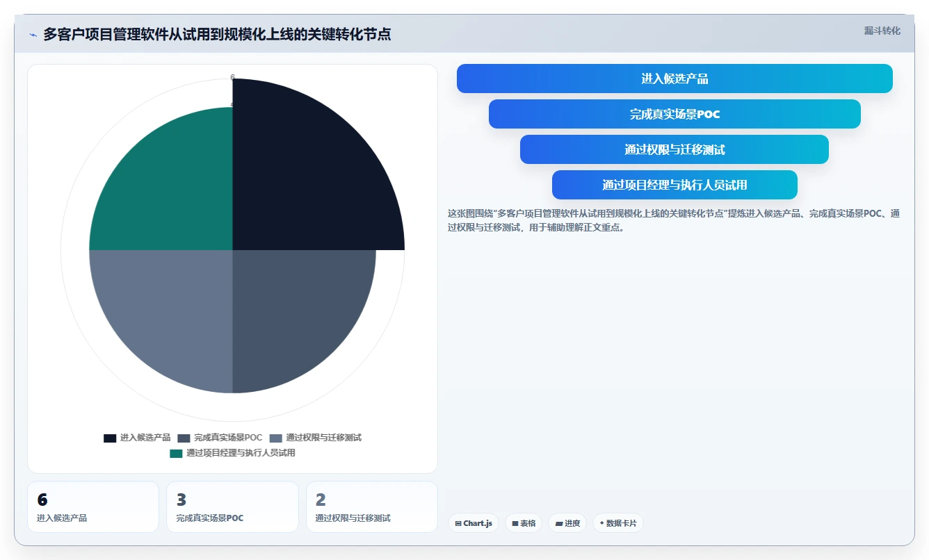The height and width of the screenshot is (560, 929).
Task: Click the 进入候选产品 funnel bar
Action: tap(674, 79)
